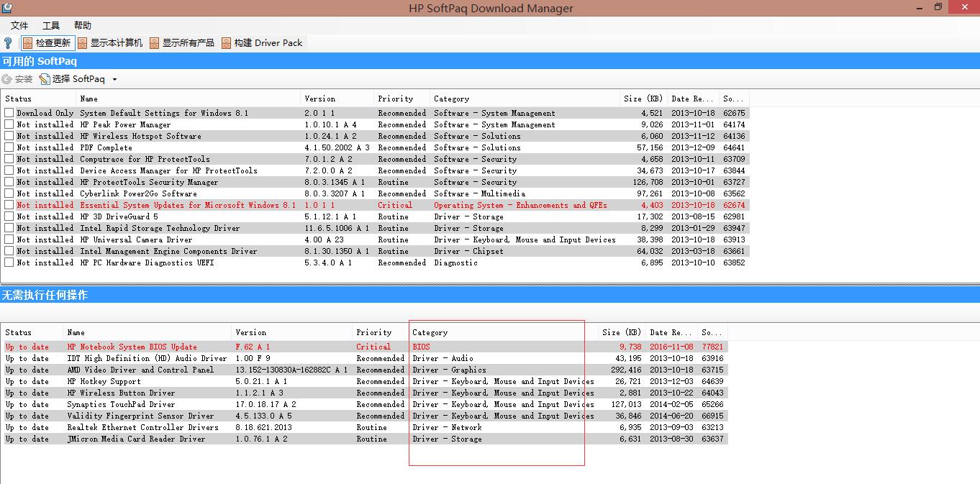Click the 检查更新 toolbar icon
980x484 pixels.
(27, 43)
